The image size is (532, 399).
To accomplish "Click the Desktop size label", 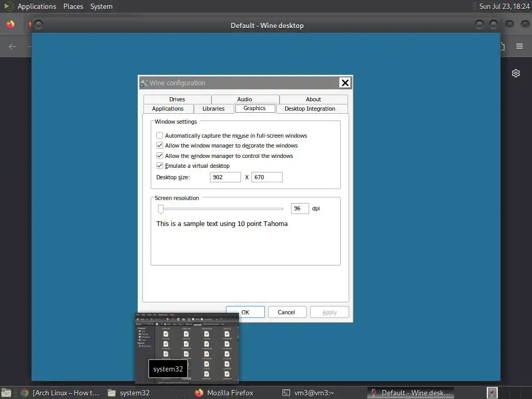I will pos(173,177).
